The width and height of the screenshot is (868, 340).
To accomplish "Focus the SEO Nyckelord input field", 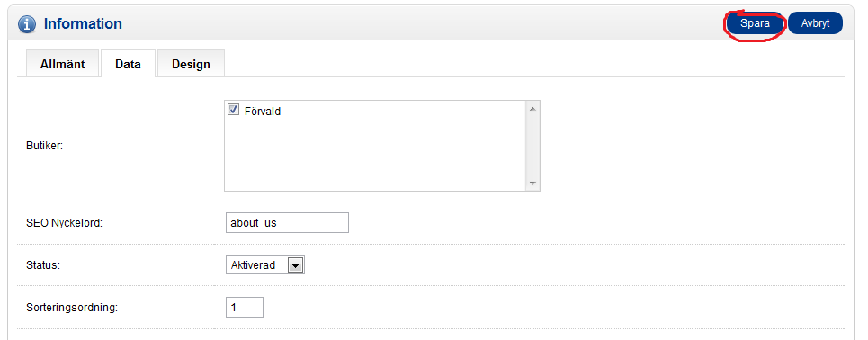I will tap(287, 222).
